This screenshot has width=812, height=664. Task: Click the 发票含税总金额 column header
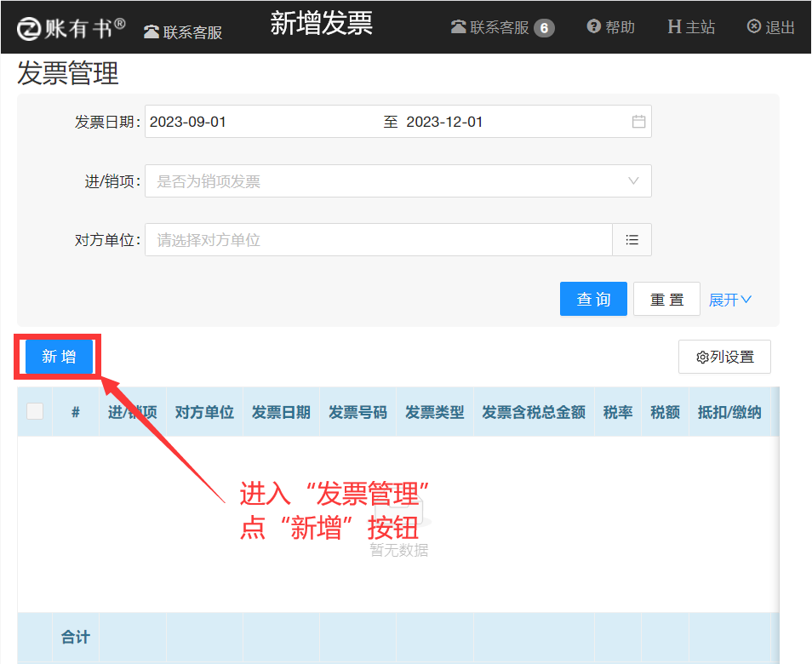click(533, 413)
